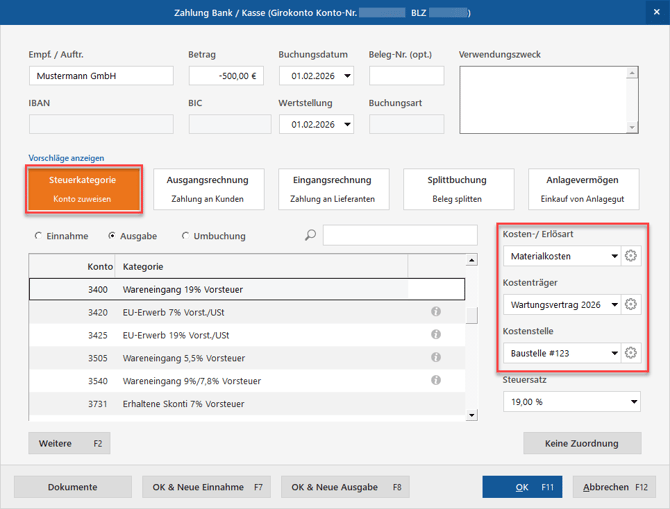
Task: Select the Einnahme radio button
Action: [39, 236]
